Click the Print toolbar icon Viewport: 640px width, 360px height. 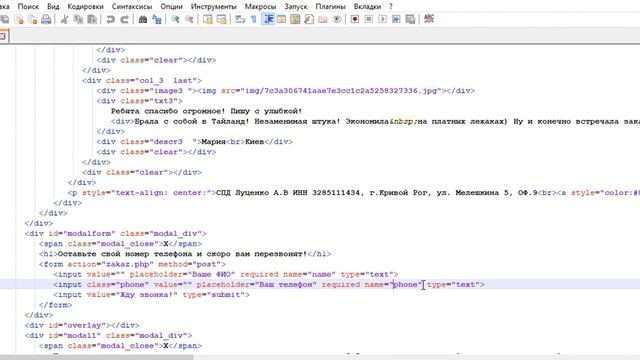[46, 19]
